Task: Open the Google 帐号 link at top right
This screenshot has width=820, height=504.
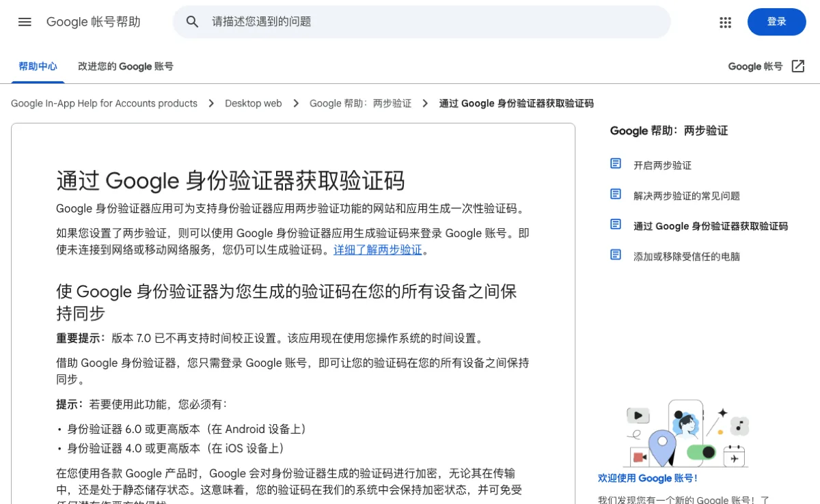Action: point(755,66)
